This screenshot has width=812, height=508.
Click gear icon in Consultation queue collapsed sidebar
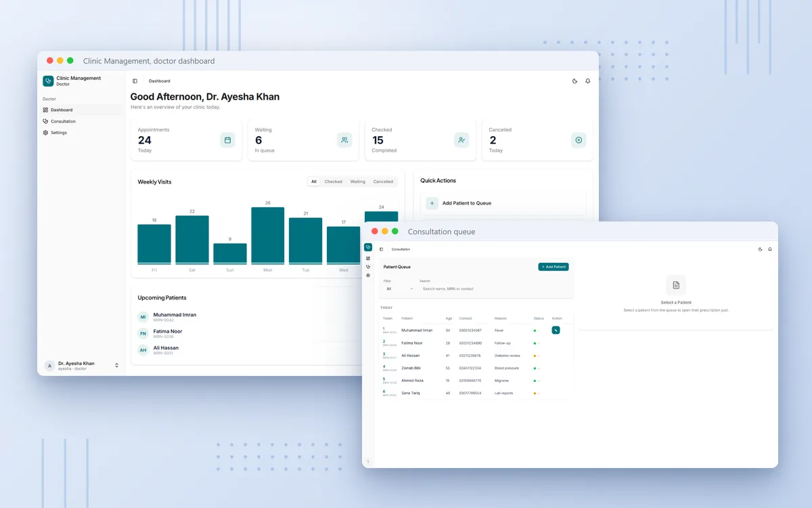click(368, 276)
